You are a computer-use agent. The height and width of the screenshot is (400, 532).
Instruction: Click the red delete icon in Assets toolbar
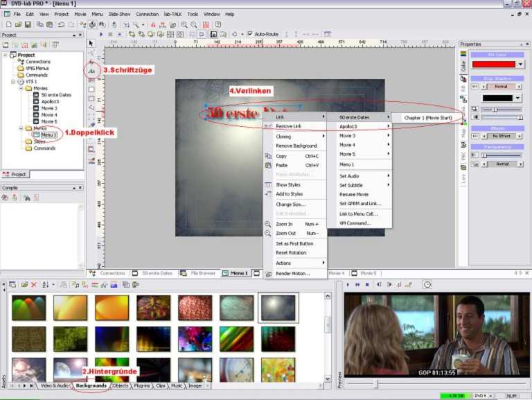point(34,284)
